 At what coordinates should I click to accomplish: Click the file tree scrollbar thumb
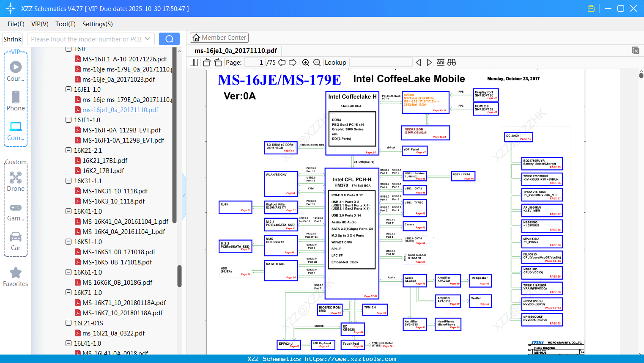click(179, 276)
